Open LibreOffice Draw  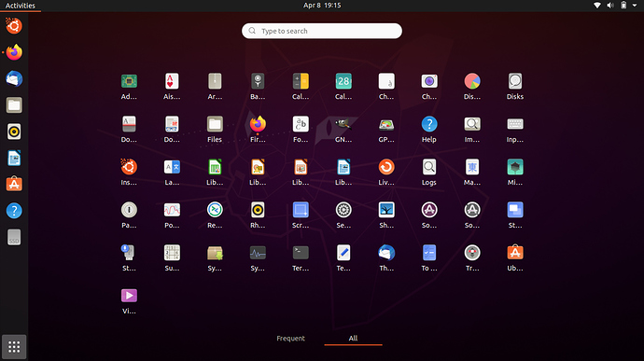tap(258, 167)
